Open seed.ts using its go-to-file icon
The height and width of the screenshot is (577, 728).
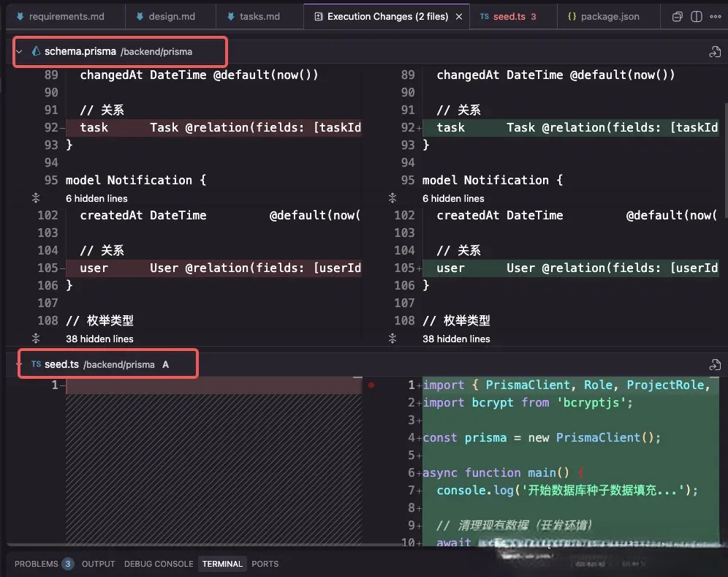pos(715,364)
